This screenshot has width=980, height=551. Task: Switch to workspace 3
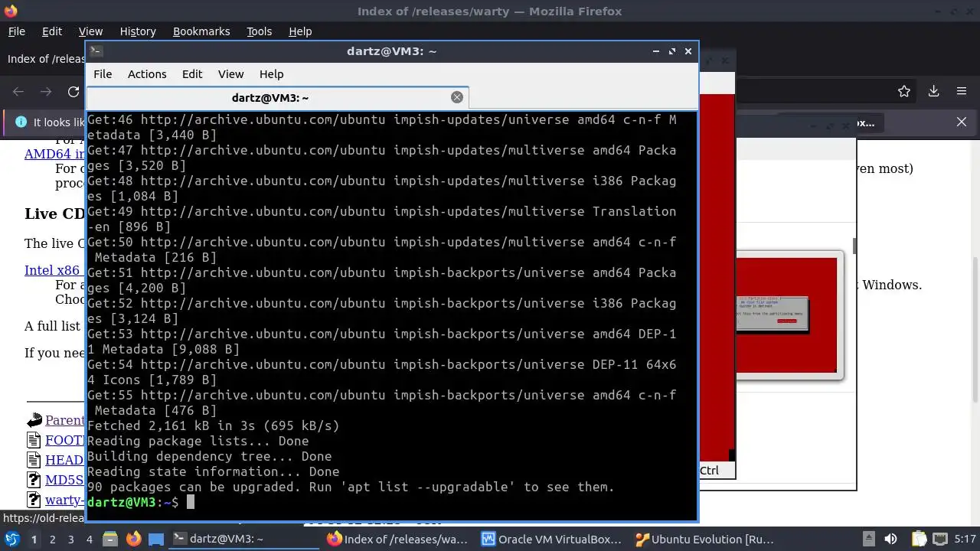[70, 539]
